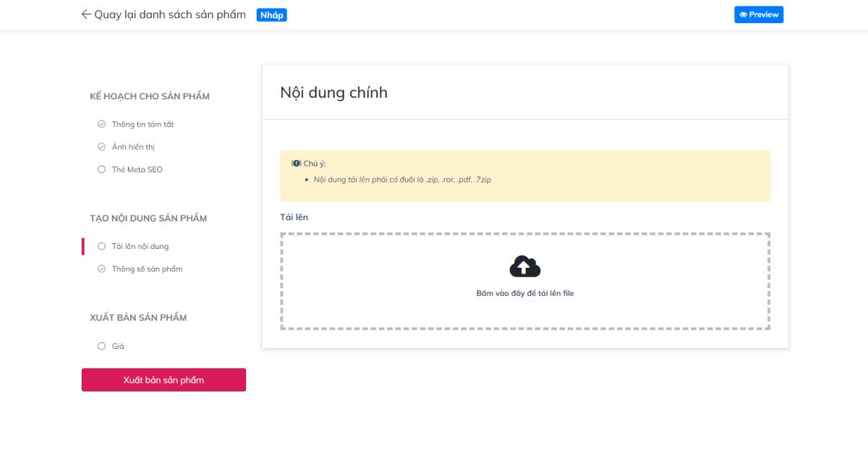
Task: Click the cloud upload icon
Action: click(x=524, y=266)
